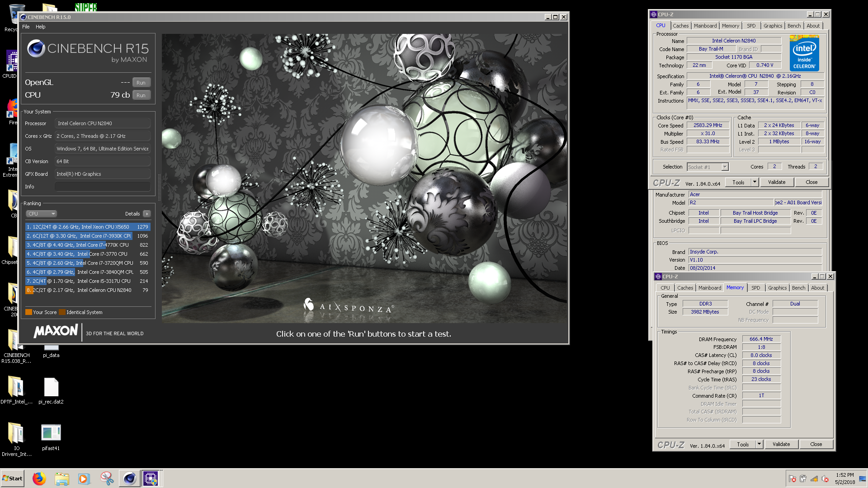This screenshot has width=868, height=488.
Task: Select ranking entry Core i5-3317U
Action: pyautogui.click(x=88, y=281)
